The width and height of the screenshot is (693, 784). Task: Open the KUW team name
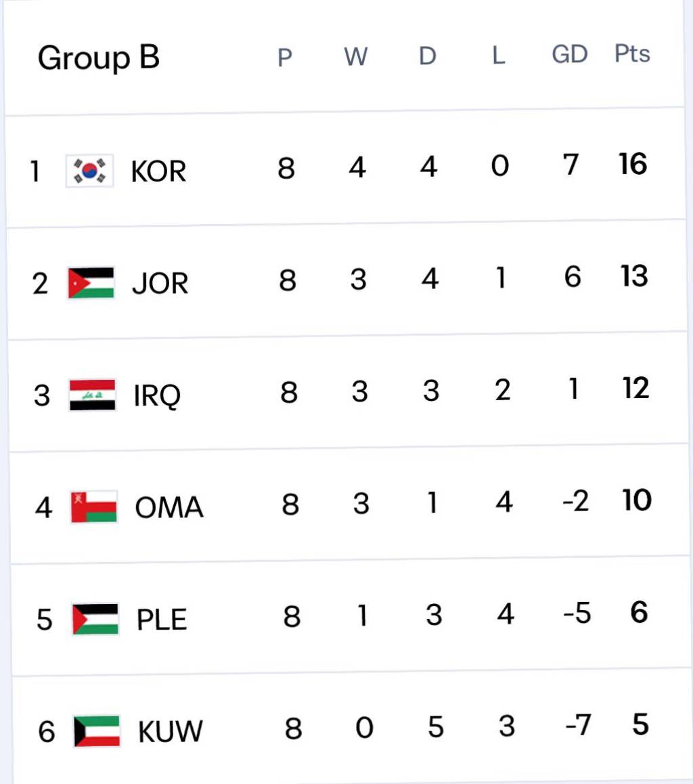171,732
